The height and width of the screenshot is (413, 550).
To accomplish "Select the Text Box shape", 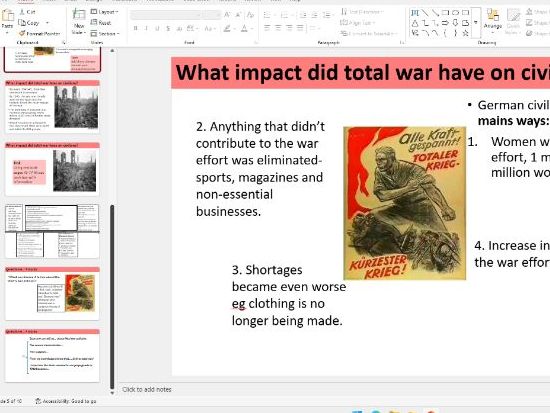I will coord(415,13).
